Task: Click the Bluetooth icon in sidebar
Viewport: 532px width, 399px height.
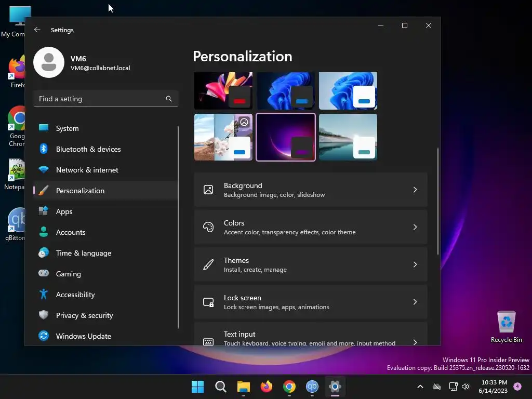Action: 44,149
